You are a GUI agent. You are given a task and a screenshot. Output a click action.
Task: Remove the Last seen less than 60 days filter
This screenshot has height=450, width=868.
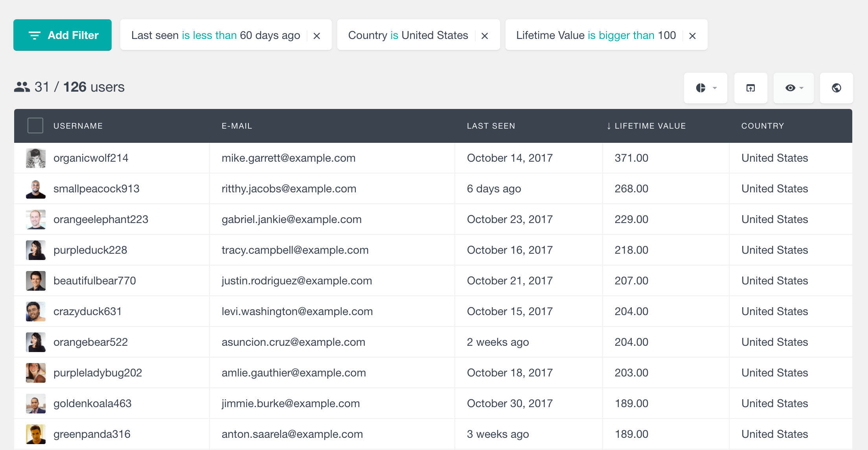(318, 35)
